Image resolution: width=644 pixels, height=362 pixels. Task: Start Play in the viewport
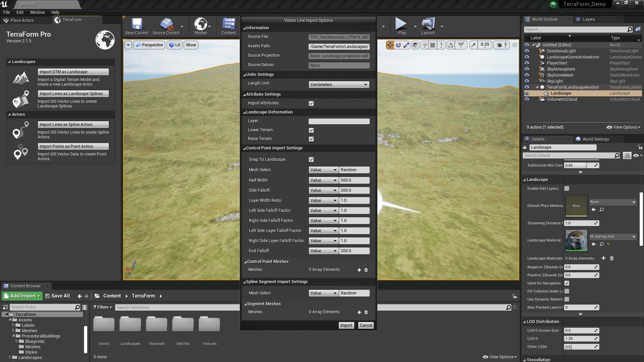(402, 26)
